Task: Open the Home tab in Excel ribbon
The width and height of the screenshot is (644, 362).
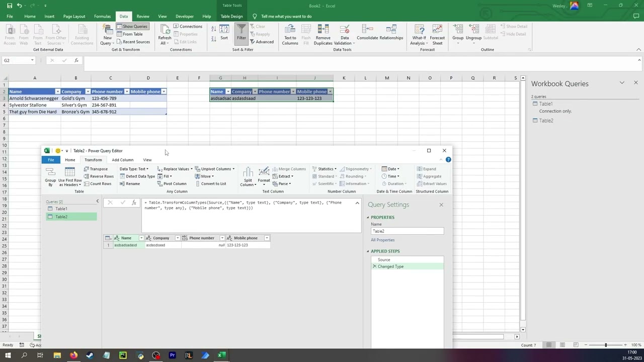Action: [30, 16]
